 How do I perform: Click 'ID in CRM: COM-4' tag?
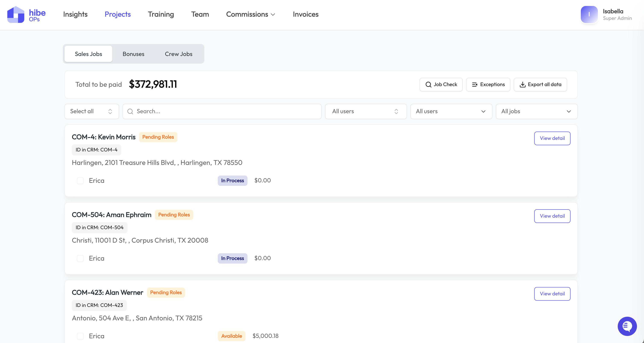coord(97,150)
